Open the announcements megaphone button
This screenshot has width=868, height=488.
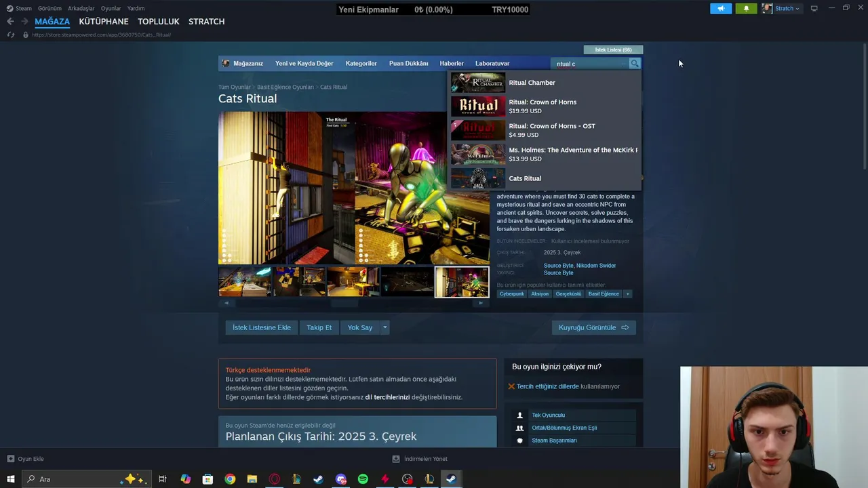721,8
